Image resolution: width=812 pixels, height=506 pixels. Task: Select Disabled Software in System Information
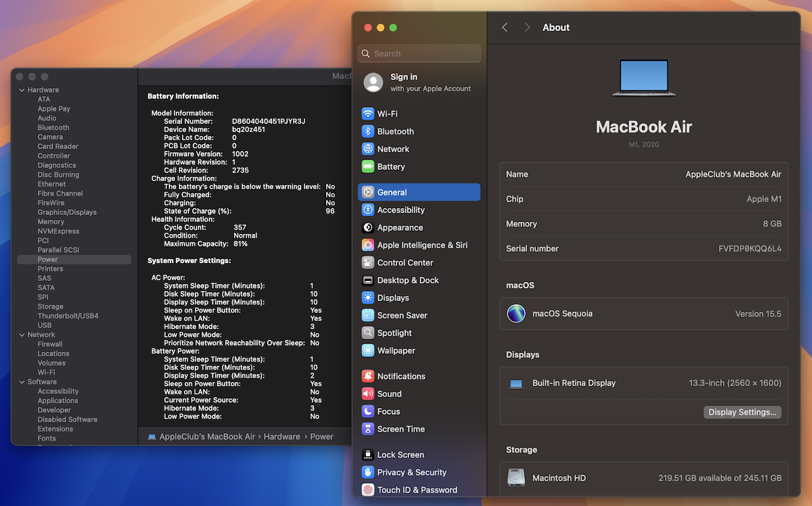coord(67,420)
